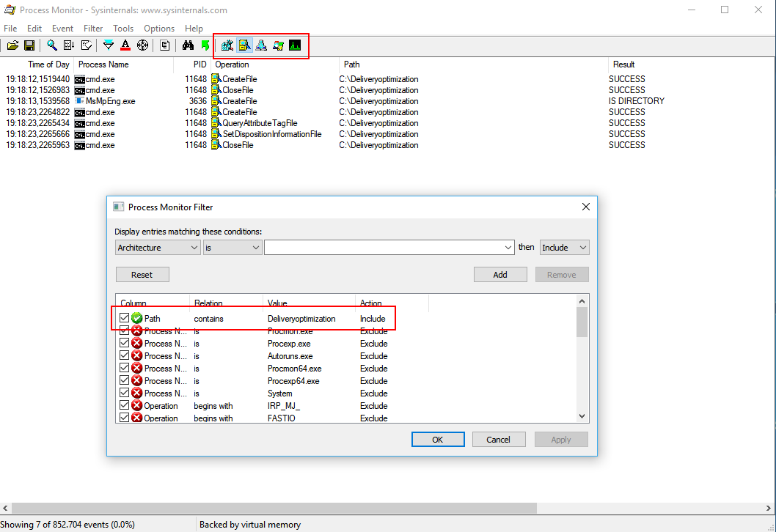
Task: Open the Options menu
Action: click(159, 28)
